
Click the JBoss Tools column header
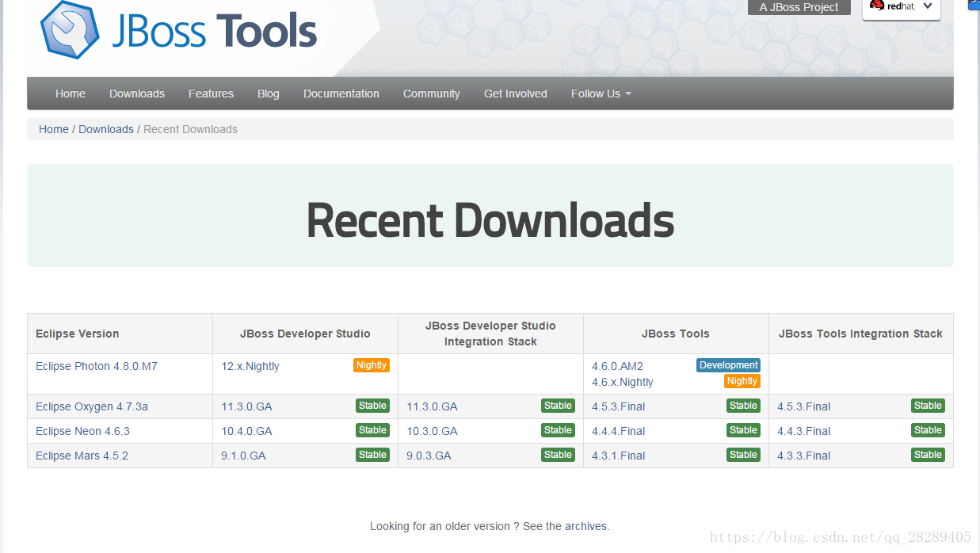click(x=676, y=334)
